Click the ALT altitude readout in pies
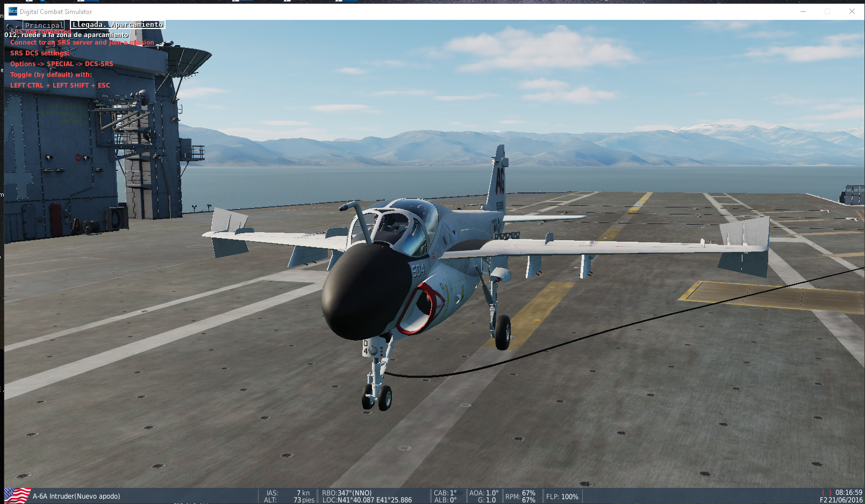 click(289, 500)
